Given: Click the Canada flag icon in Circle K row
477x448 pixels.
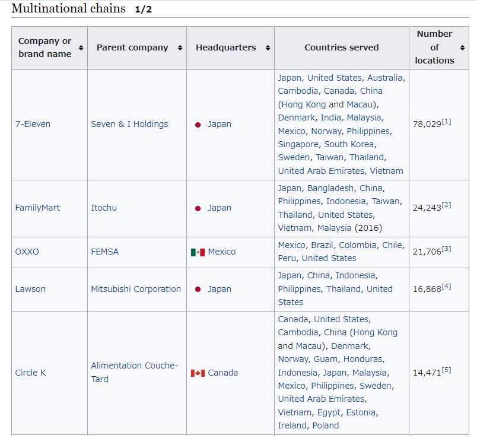Looking at the screenshot, I should 198,373.
